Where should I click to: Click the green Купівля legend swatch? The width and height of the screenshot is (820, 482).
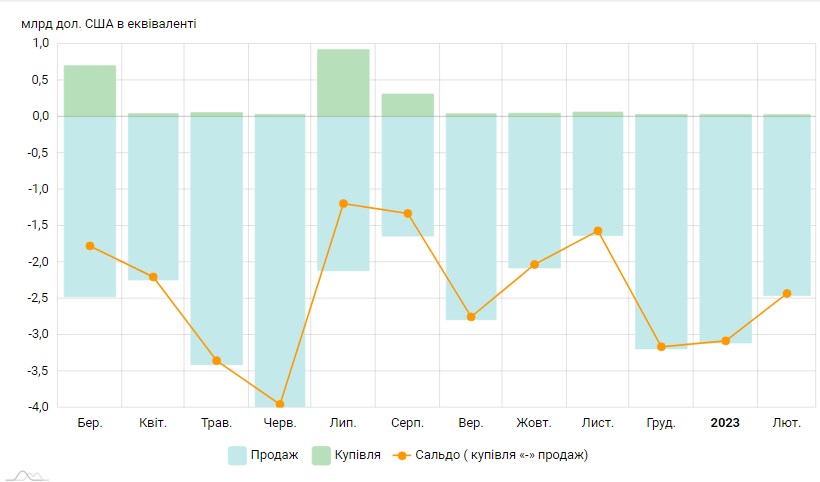(321, 455)
